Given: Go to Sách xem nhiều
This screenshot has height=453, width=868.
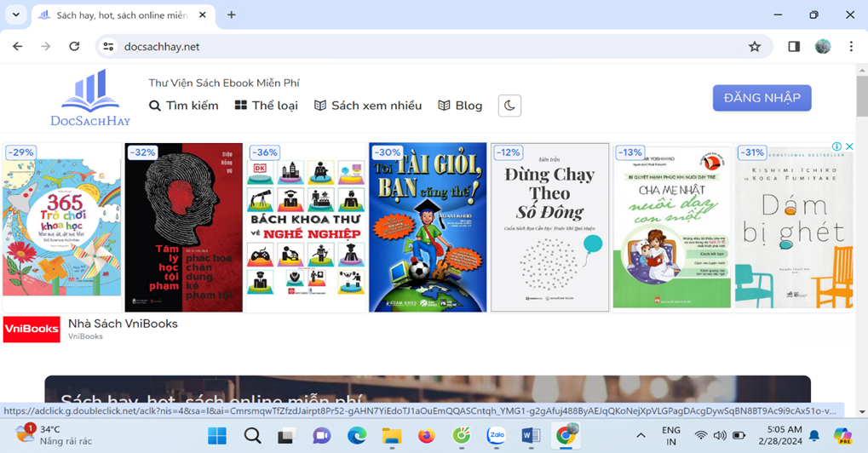Looking at the screenshot, I should click(367, 106).
